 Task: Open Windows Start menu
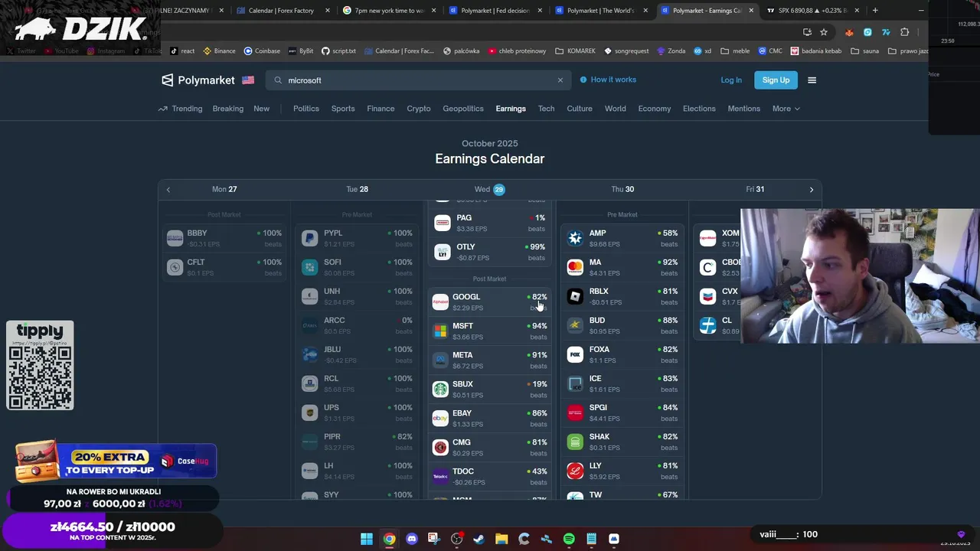coord(367,539)
